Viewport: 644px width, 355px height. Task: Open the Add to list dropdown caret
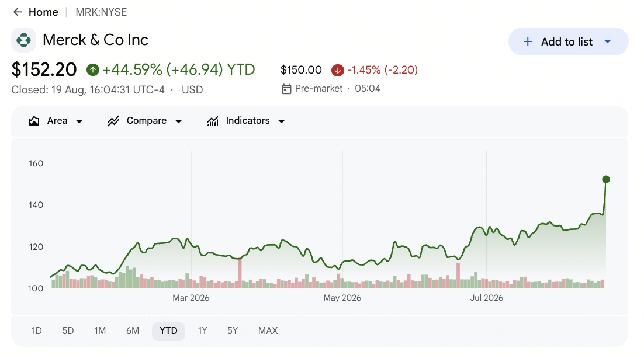[x=608, y=41]
